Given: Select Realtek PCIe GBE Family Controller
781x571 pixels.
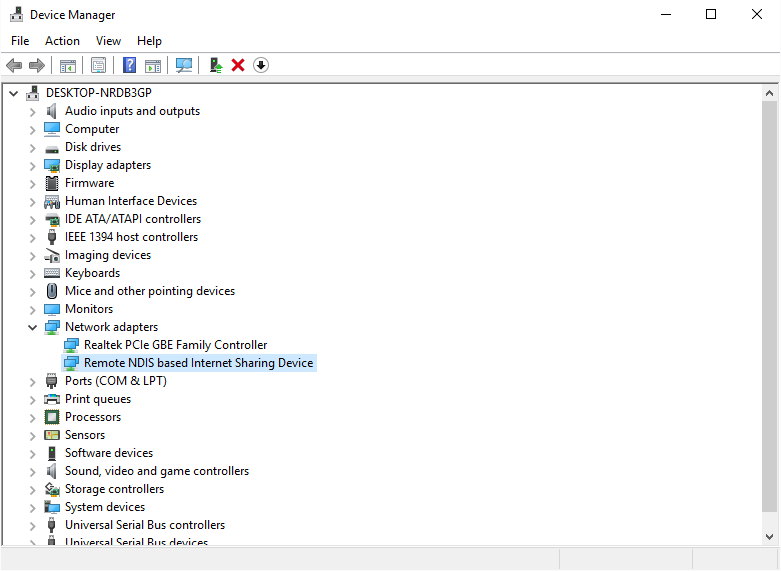Looking at the screenshot, I should tap(175, 345).
